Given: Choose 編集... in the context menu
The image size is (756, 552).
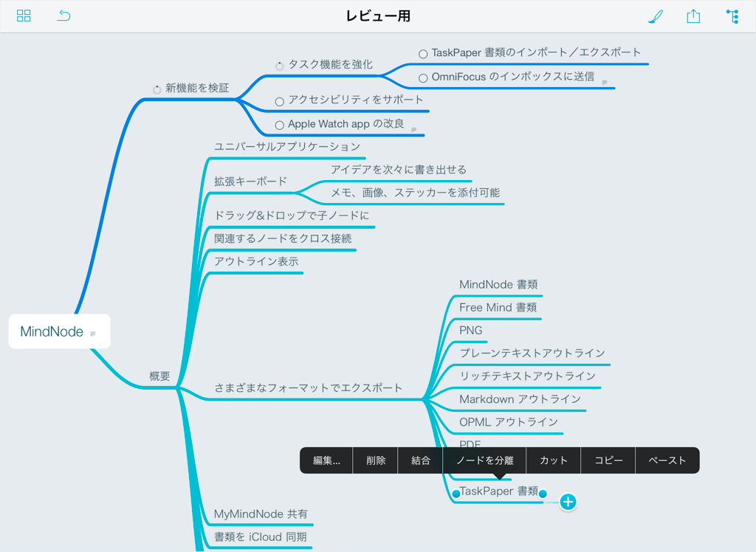Looking at the screenshot, I should (x=326, y=460).
